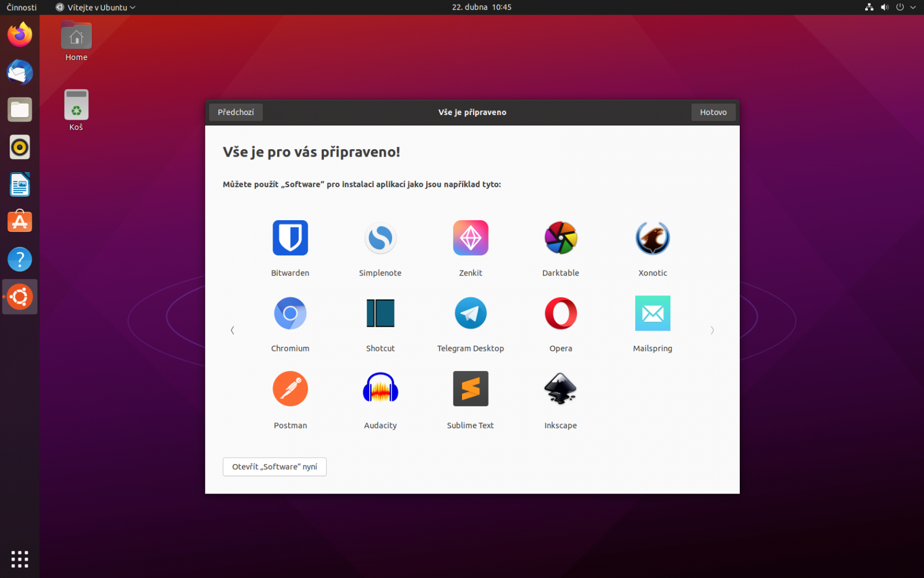Expand the 'Vítejte v Ubuntu' menu
The width and height of the screenshot is (924, 578).
(x=95, y=8)
